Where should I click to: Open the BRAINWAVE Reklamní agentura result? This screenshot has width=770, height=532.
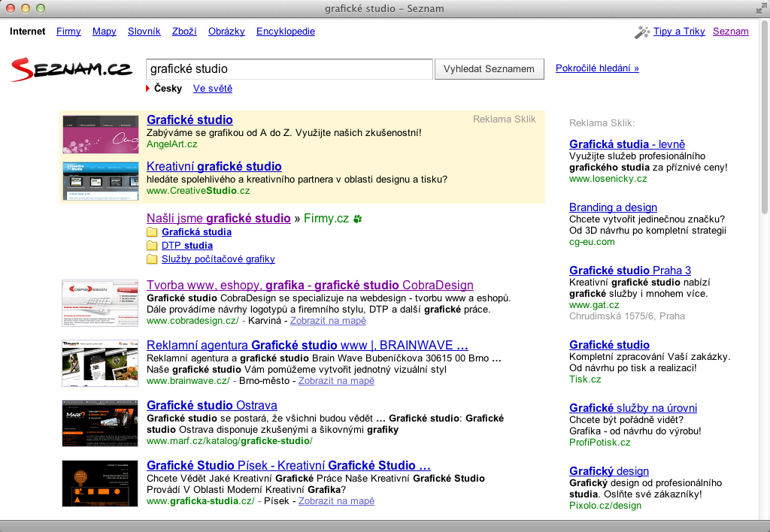pos(308,345)
